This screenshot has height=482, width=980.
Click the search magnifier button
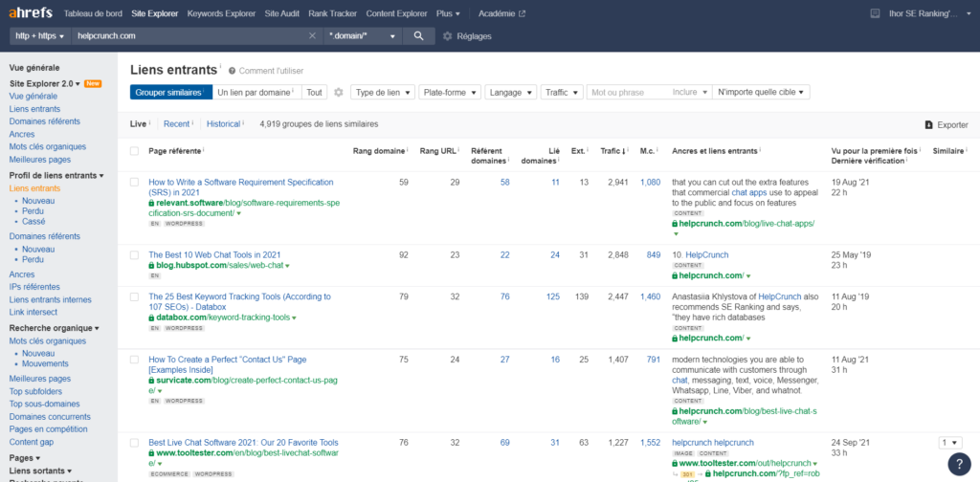[x=419, y=36]
